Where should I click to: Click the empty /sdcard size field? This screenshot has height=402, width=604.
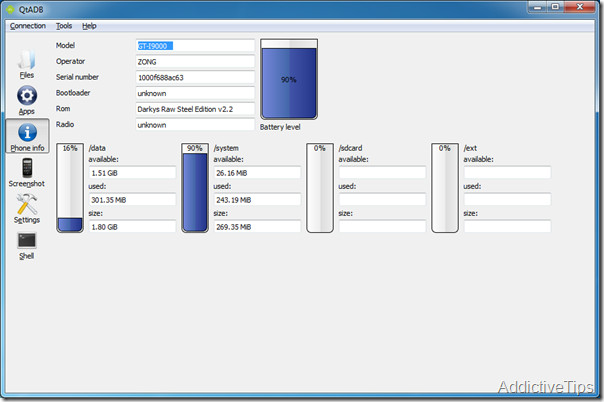[x=382, y=227]
